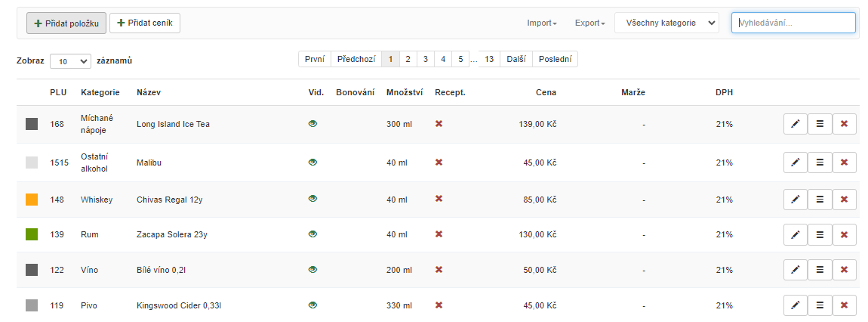Click the Přidat položku button
Screen dimensions: 868x322
(66, 23)
